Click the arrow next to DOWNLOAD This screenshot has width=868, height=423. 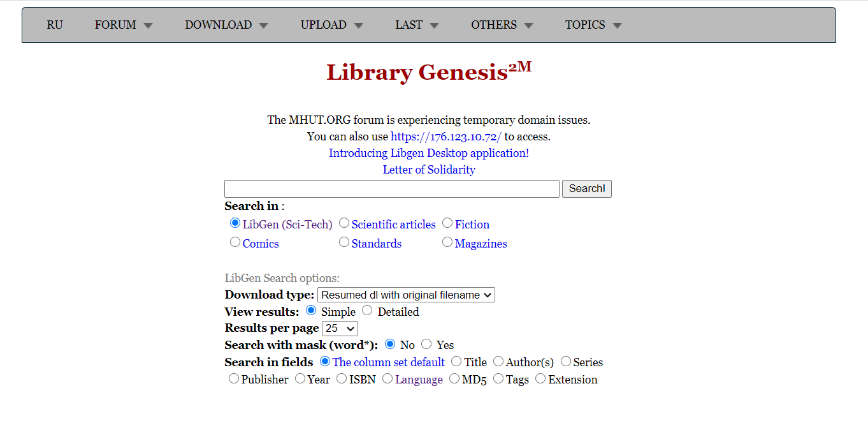coord(264,26)
